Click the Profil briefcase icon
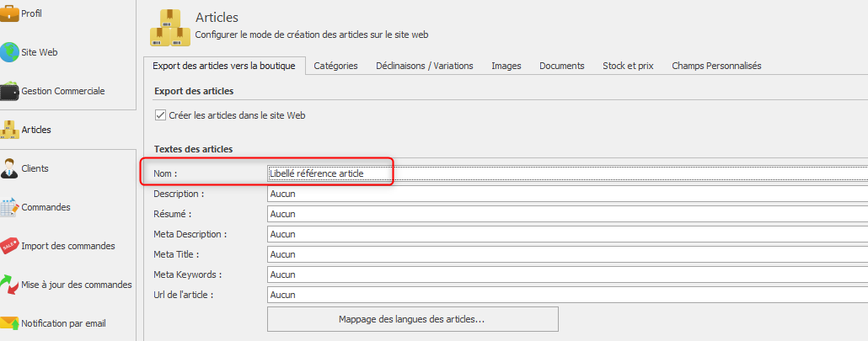 (x=10, y=12)
